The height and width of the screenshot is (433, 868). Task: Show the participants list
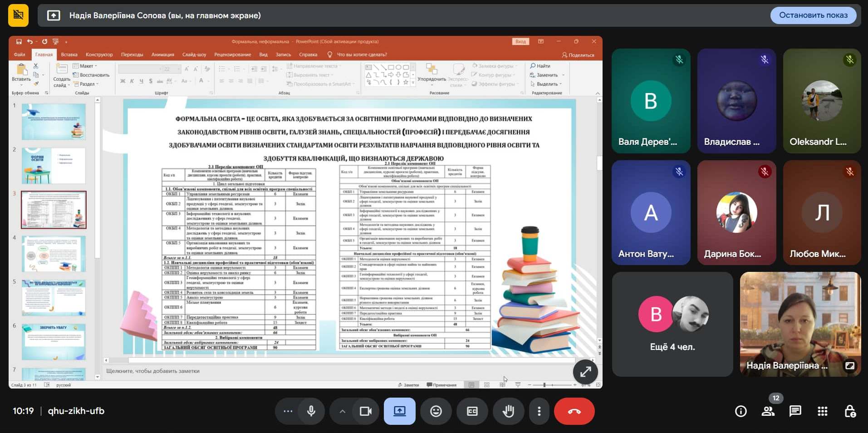[x=768, y=411]
